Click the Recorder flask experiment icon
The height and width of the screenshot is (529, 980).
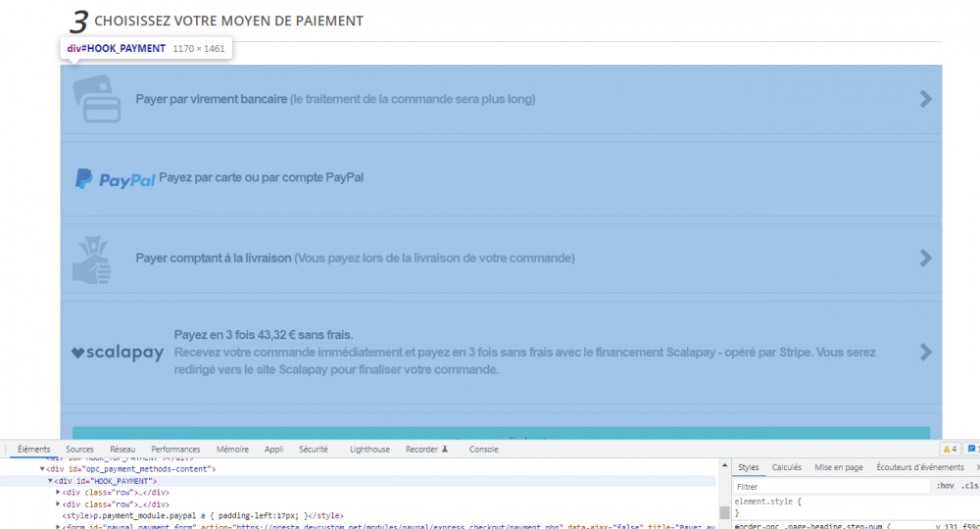[445, 449]
